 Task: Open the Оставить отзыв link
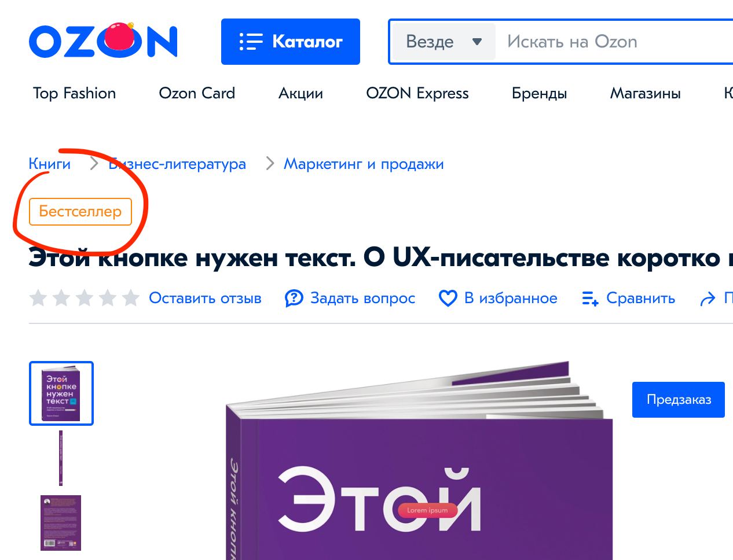click(x=205, y=298)
